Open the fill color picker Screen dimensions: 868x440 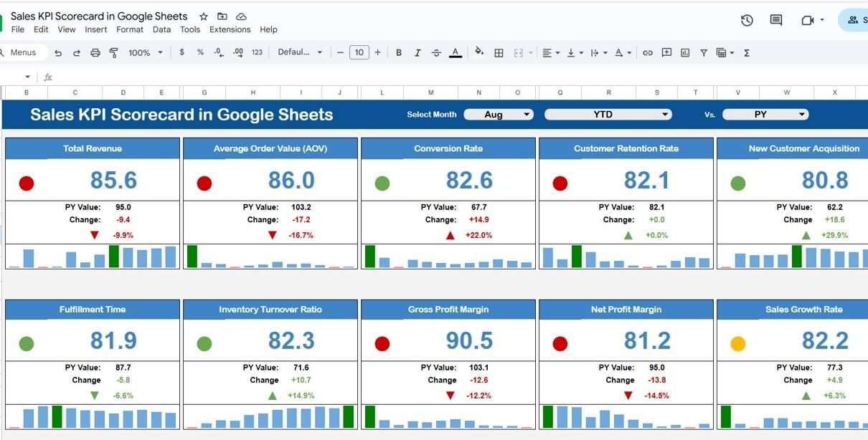[478, 52]
